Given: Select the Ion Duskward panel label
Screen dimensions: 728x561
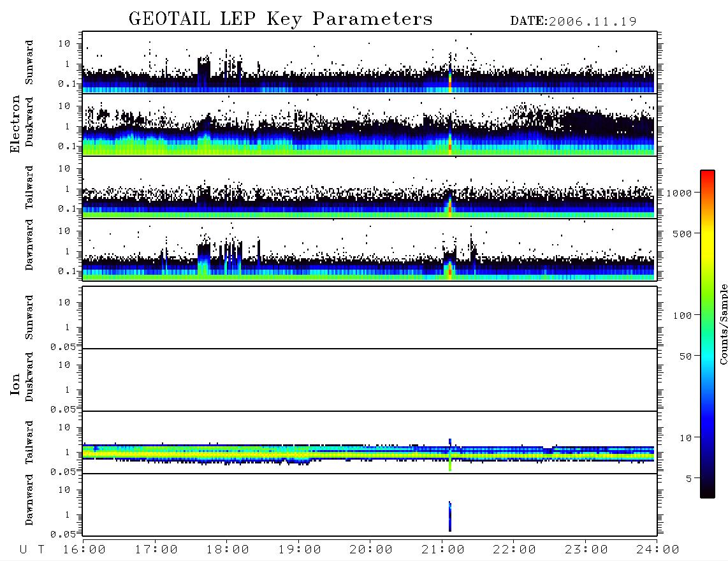Looking at the screenshot, I should coord(29,377).
